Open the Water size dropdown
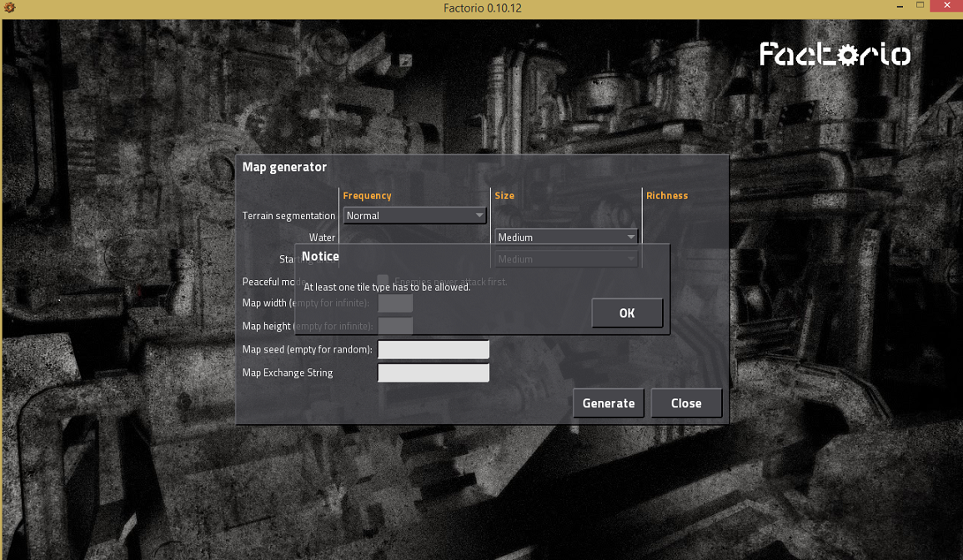Viewport: 963px width, 560px height. [x=566, y=237]
